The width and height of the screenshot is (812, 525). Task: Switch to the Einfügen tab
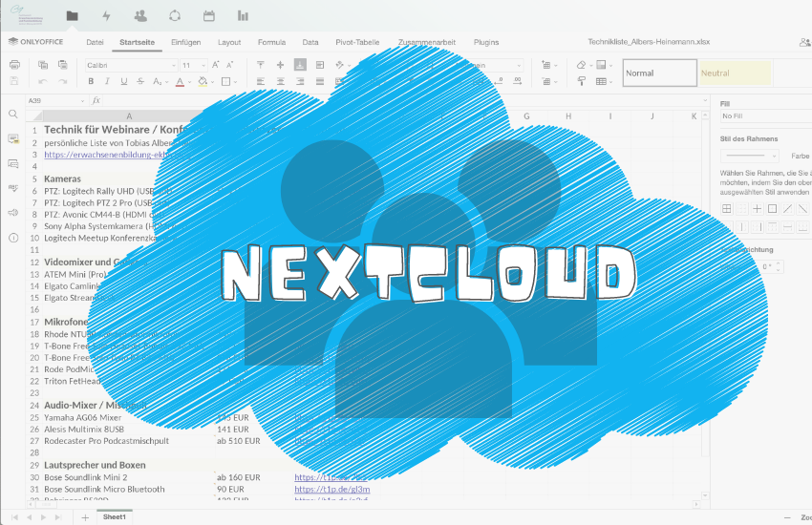coord(186,42)
